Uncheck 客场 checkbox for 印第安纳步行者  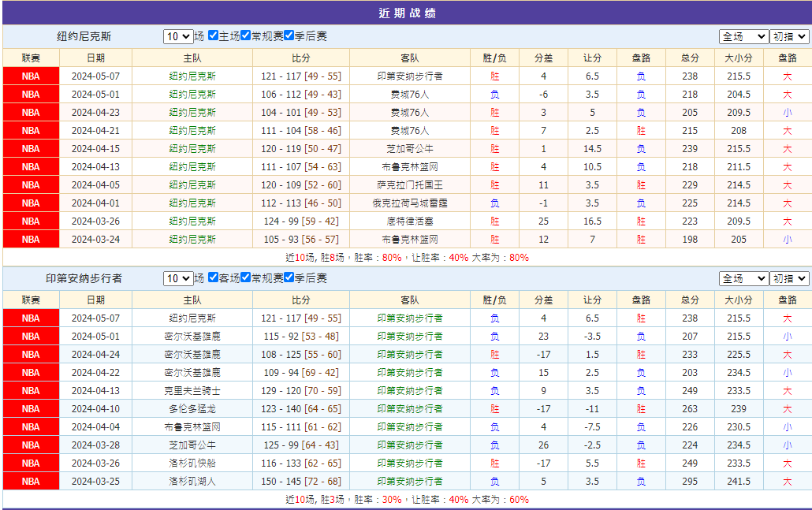[x=214, y=277]
